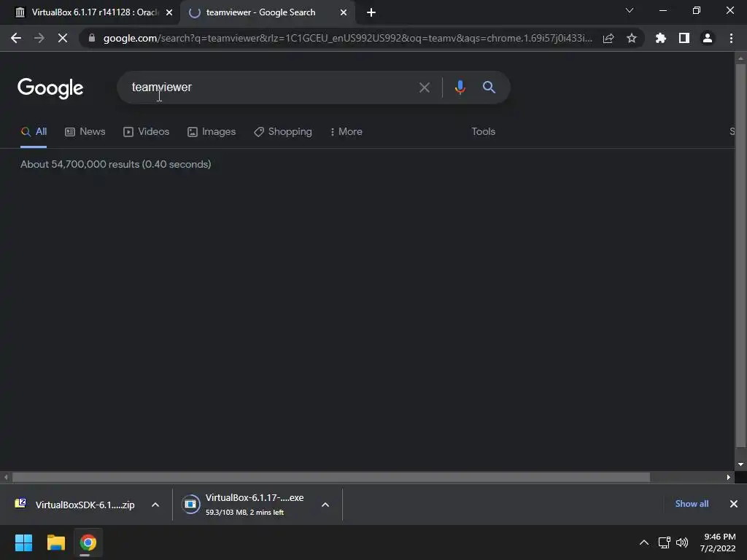Show all downloads

pos(692,504)
